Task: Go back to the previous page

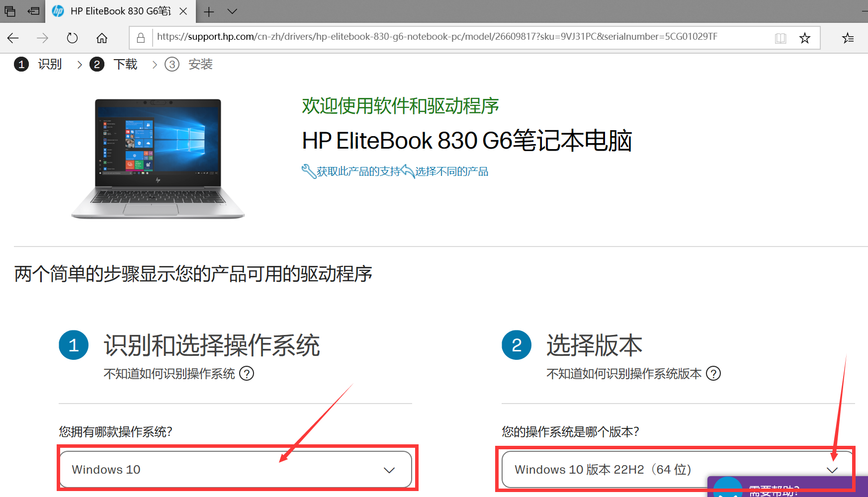Action: (13, 38)
